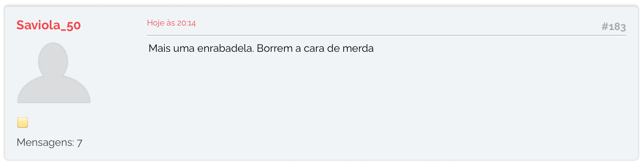
Task: Click the head of the avatar placeholder
Action: pos(53,61)
